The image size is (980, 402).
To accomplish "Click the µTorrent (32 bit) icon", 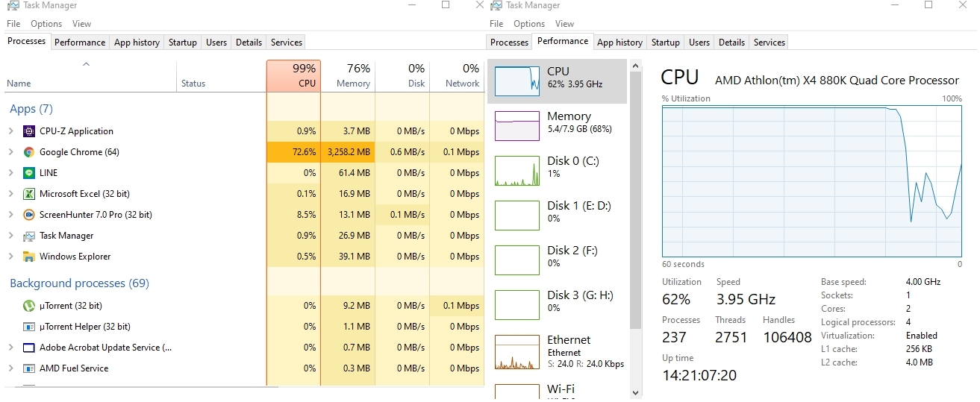I will (x=29, y=306).
